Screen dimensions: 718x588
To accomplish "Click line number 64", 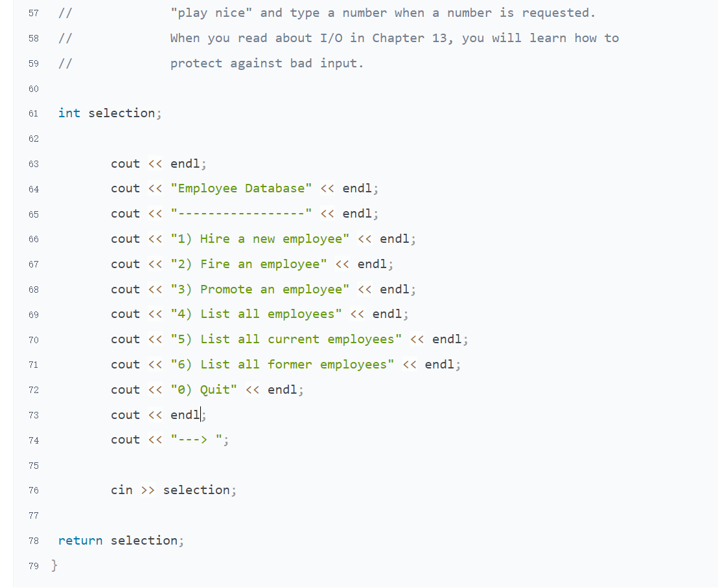I will 33,189.
